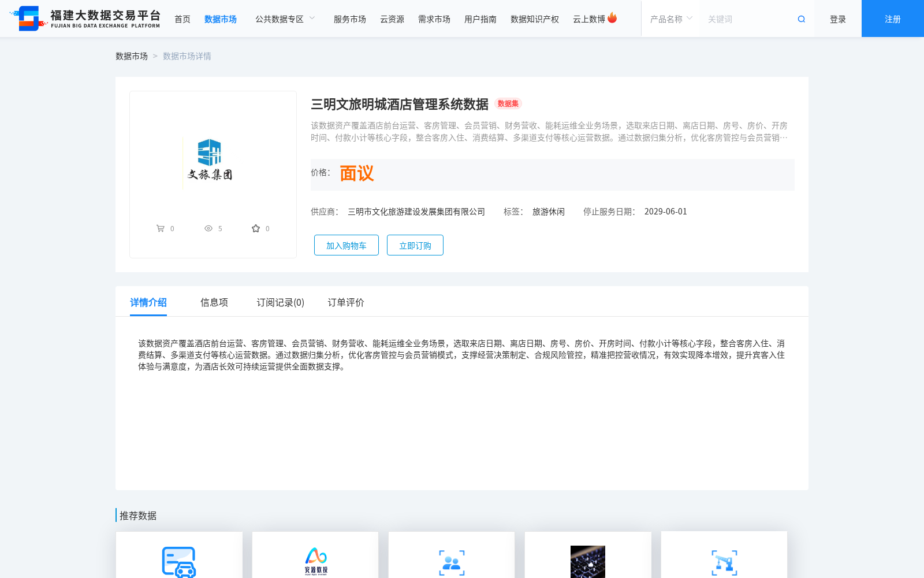The height and width of the screenshot is (578, 924).
Task: Click the 登录 link
Action: (838, 19)
